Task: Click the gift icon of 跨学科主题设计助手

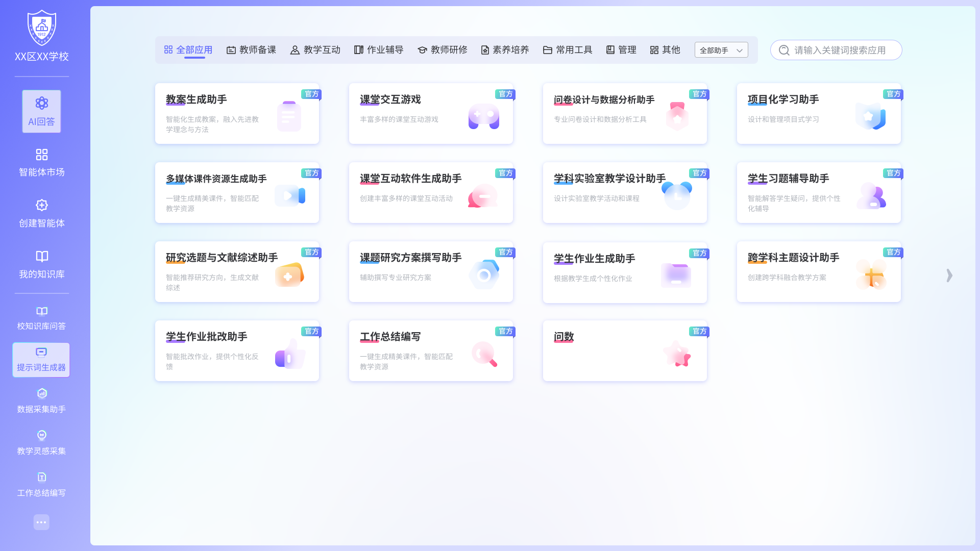Action: point(871,274)
